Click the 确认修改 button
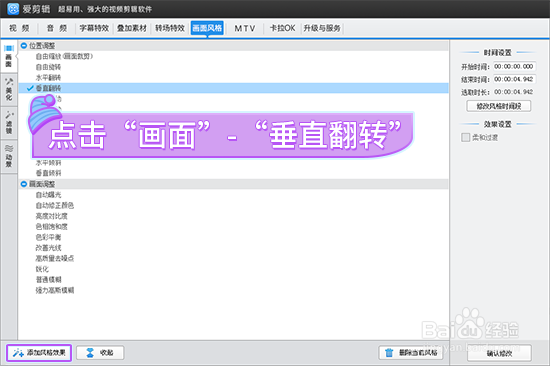This screenshot has width=550, height=366. pos(499,353)
